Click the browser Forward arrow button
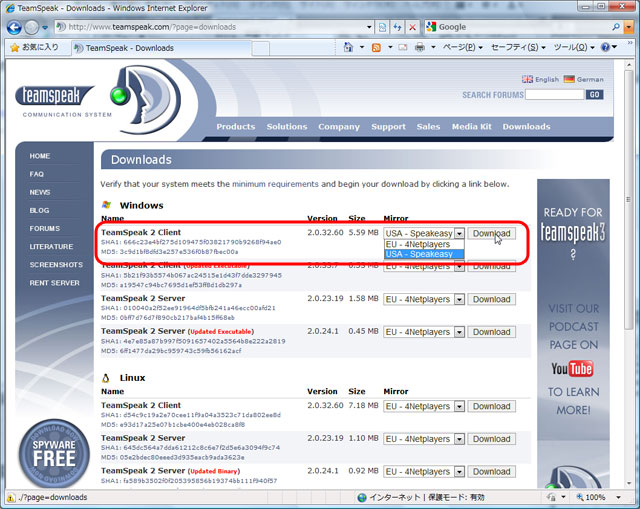Screen dimensions: 640x509 [x=32, y=27]
